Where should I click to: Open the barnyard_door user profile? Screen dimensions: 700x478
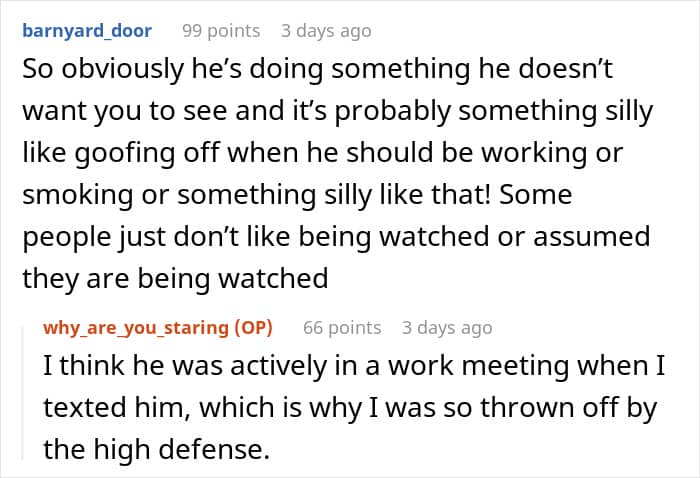[86, 30]
